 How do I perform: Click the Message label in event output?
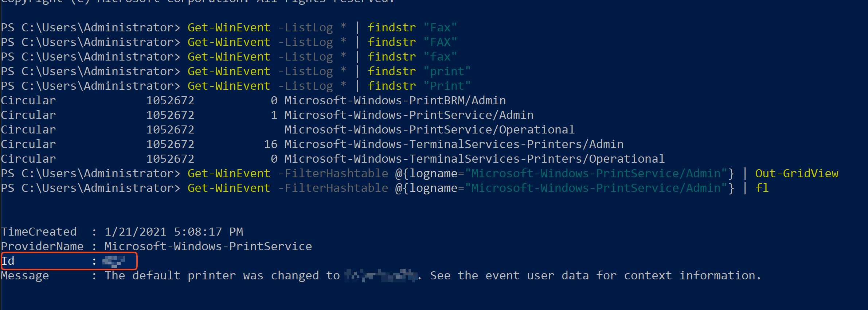click(x=25, y=275)
